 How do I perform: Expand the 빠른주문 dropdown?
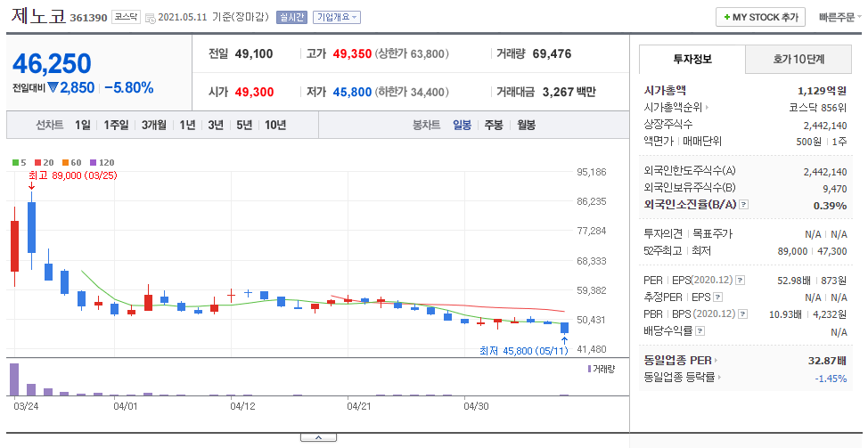click(x=839, y=17)
